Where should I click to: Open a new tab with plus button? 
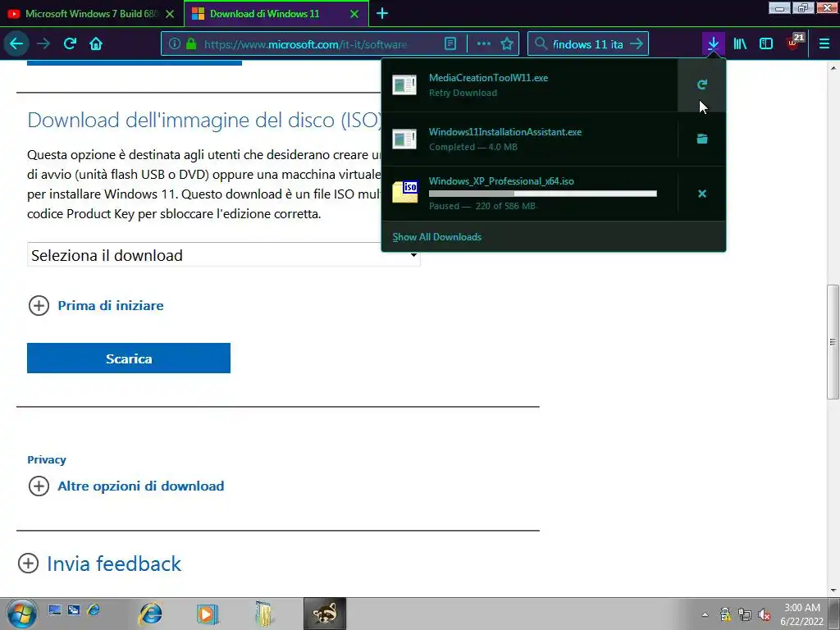pos(382,14)
